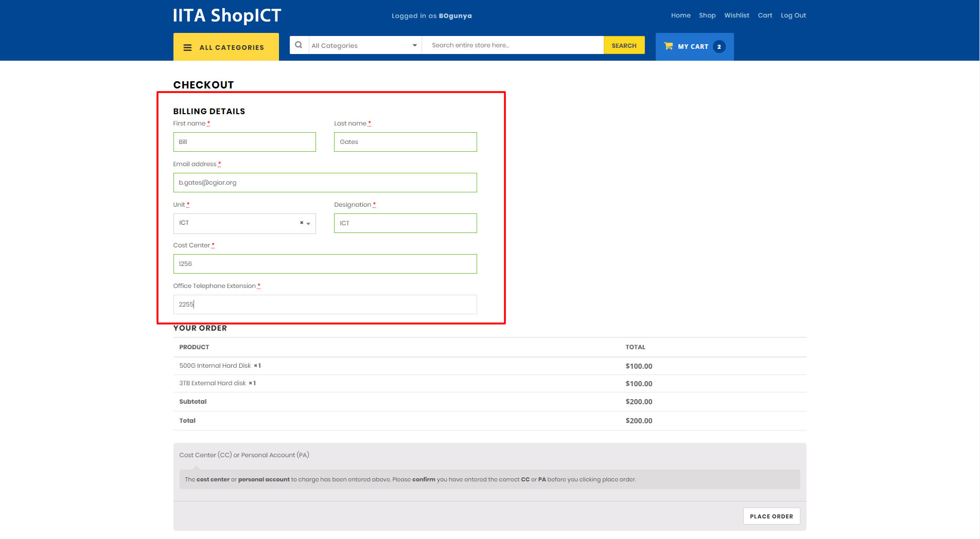Click the IITA ShopICT logo
The width and height of the screenshot is (980, 539).
227,15
